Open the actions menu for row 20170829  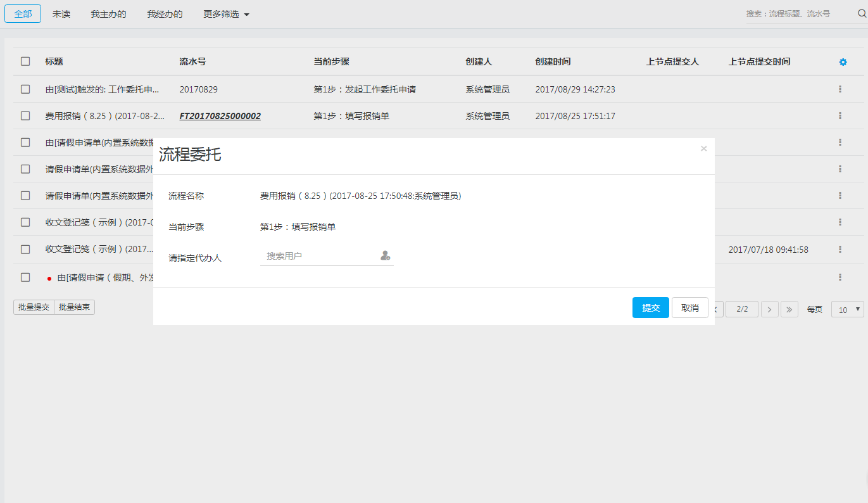point(840,89)
